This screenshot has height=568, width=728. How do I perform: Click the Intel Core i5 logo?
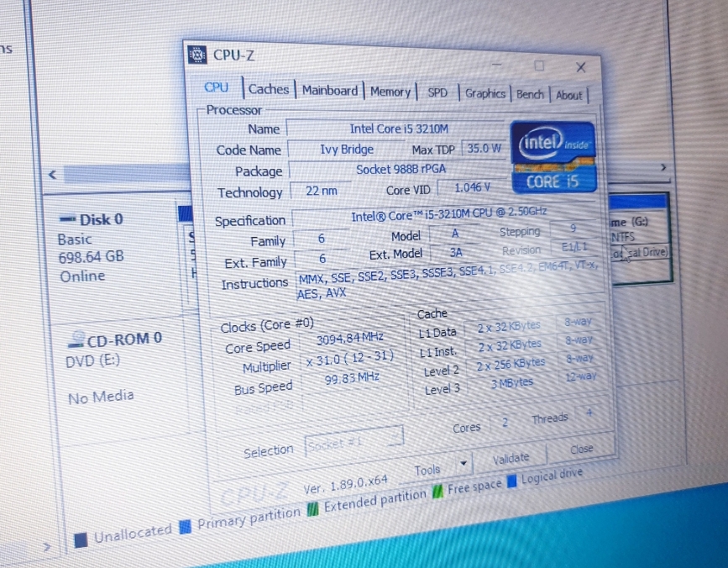[553, 157]
